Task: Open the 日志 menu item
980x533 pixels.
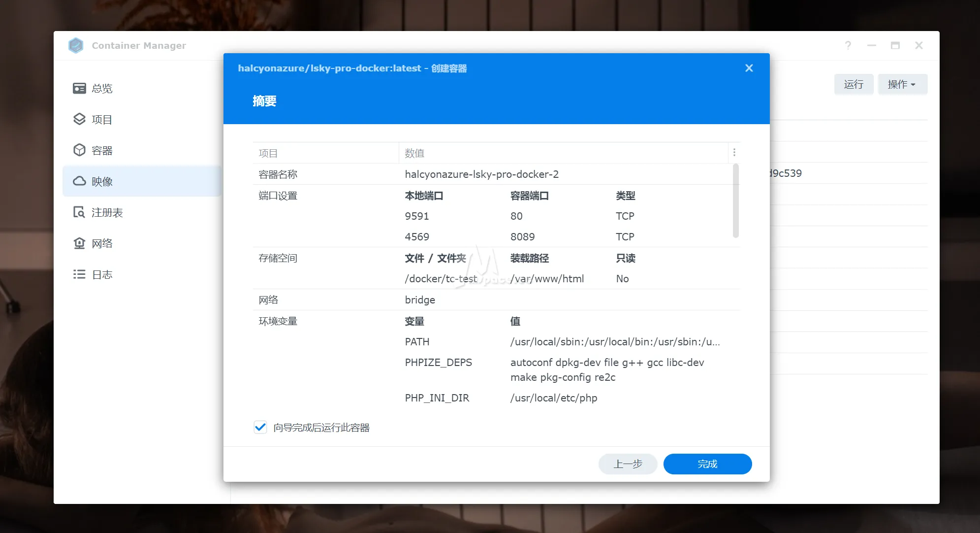Action: (x=142, y=274)
